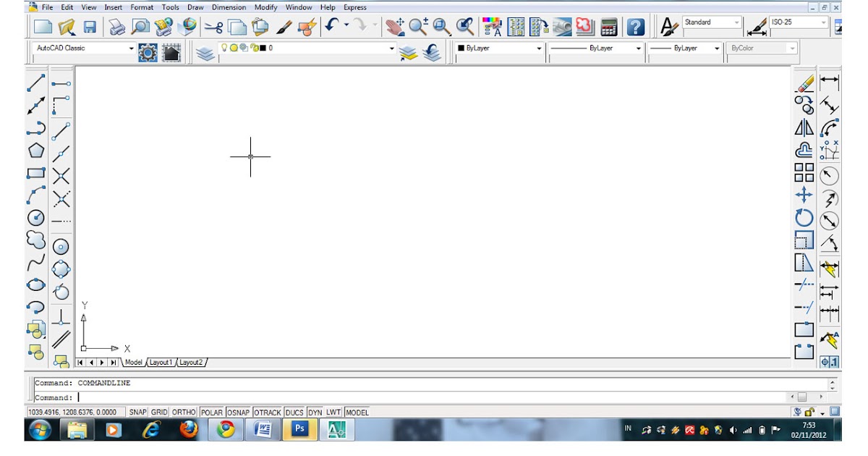868x456 pixels.
Task: Activate Zoom Realtime magnifier
Action: (418, 28)
